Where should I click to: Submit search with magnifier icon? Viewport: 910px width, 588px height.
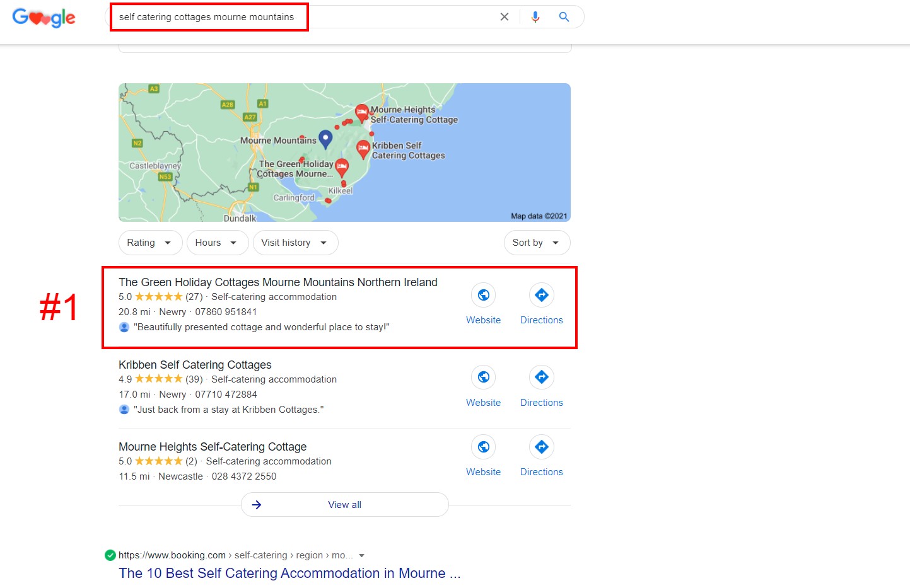point(564,17)
